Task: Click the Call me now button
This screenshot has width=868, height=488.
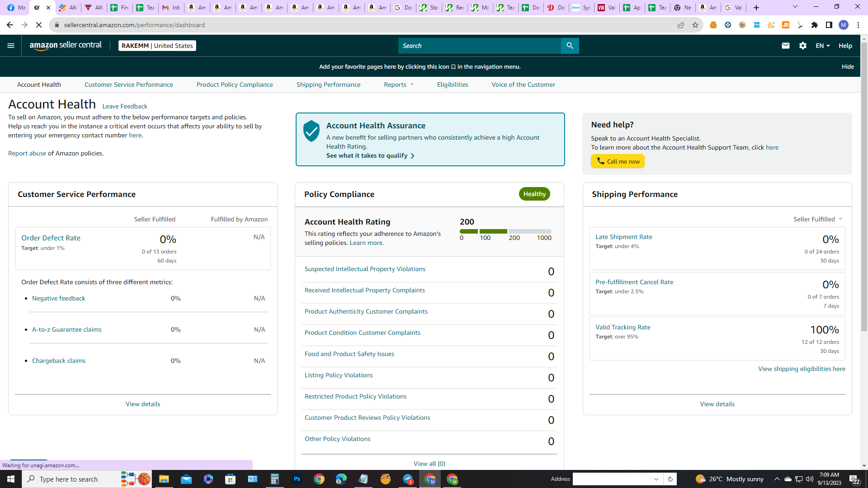Action: [618, 161]
